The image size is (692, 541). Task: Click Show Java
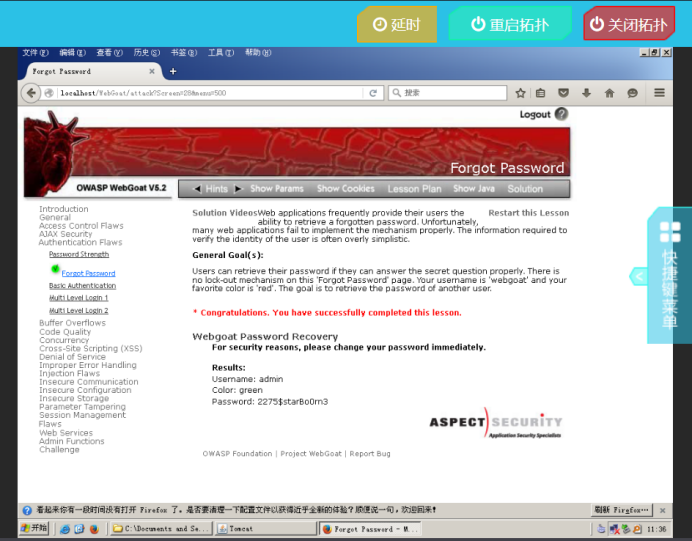click(474, 189)
